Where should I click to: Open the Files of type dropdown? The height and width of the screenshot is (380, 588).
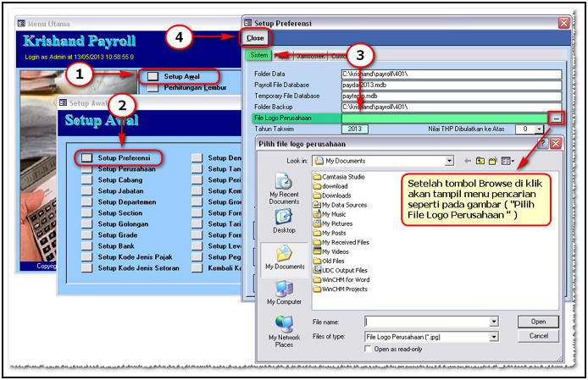[493, 336]
